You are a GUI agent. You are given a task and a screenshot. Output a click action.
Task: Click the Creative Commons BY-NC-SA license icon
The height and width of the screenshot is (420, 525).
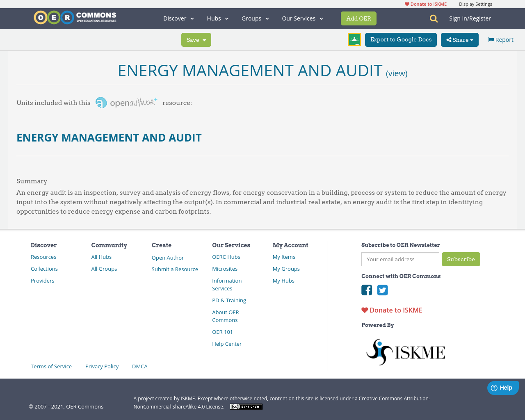click(x=246, y=406)
